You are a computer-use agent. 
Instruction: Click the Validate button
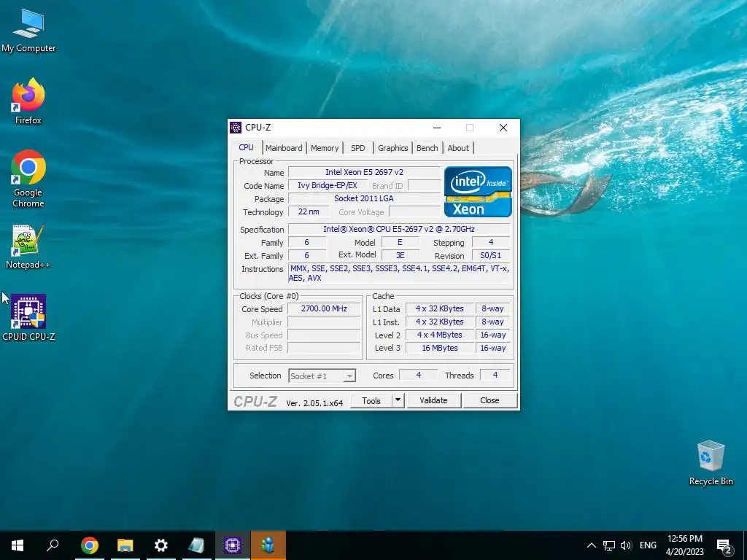click(x=433, y=400)
